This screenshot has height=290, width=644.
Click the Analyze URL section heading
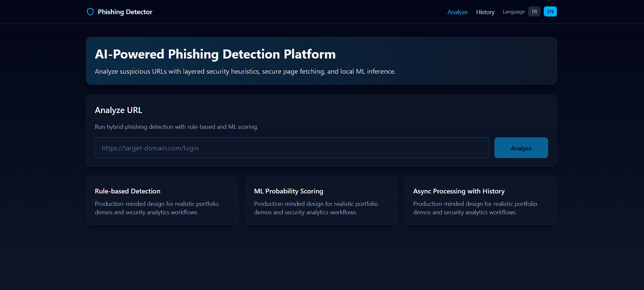pyautogui.click(x=118, y=110)
